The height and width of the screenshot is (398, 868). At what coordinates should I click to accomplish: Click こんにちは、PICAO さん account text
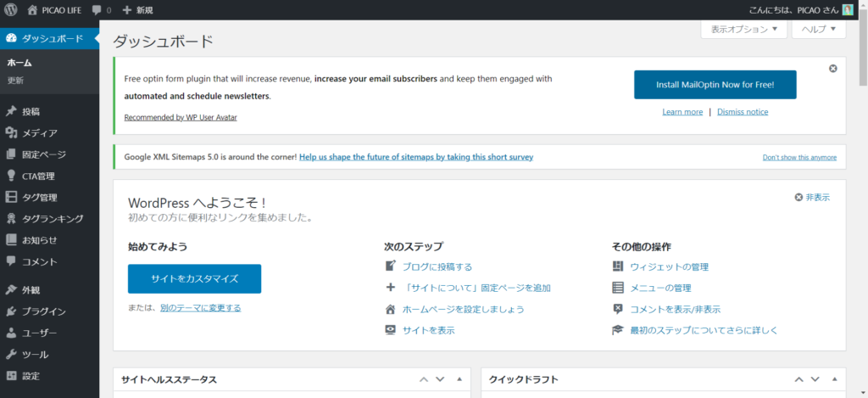[793, 10]
